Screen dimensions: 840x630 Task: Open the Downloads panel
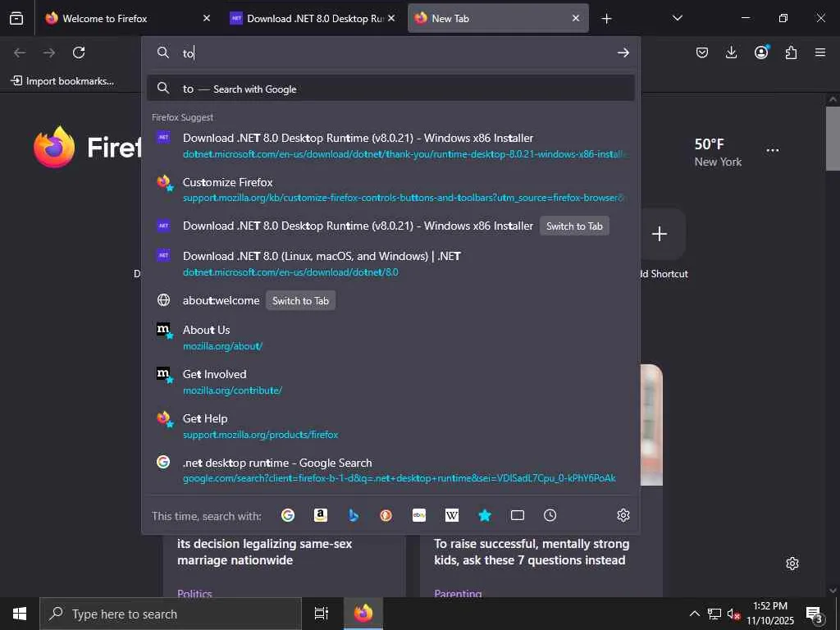[x=731, y=52]
